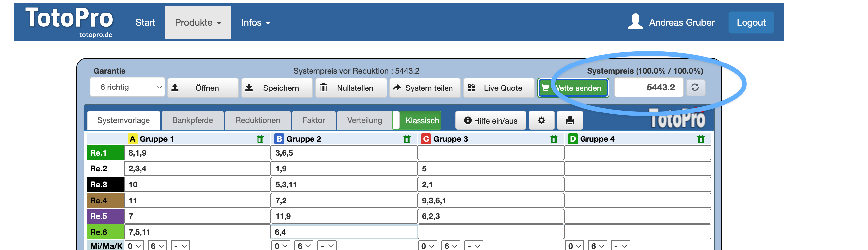This screenshot has height=250, width=868.
Task: Open settings with the gear icon
Action: (x=541, y=120)
